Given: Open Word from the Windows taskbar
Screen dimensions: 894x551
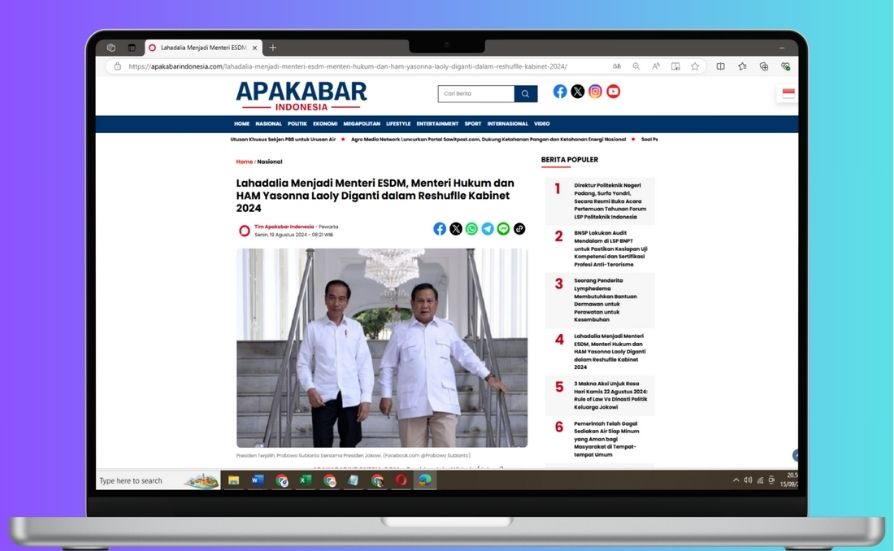Looking at the screenshot, I should [x=257, y=480].
